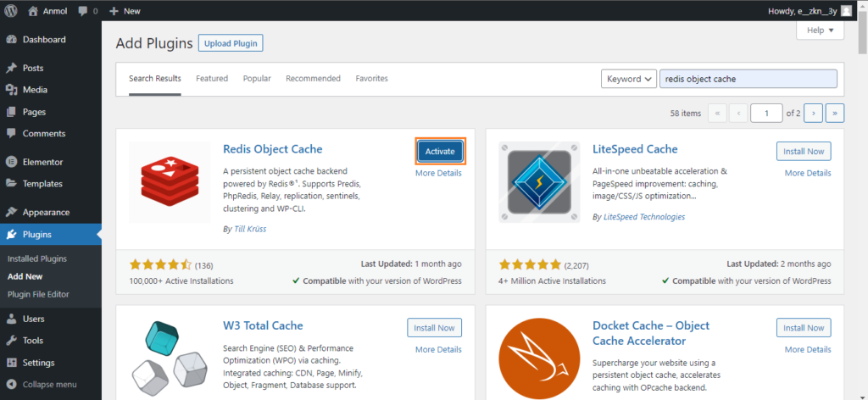Viewport: 868px width, 400px height.
Task: Click the Comments sidebar icon
Action: click(x=11, y=133)
